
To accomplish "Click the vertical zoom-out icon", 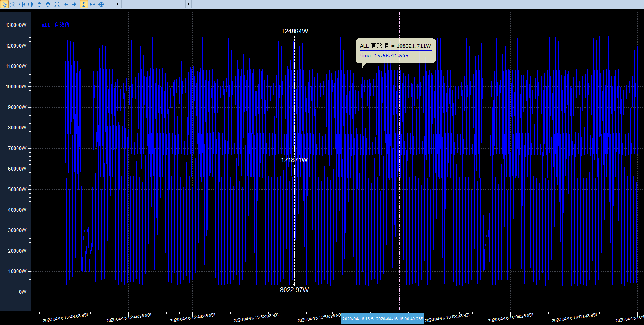I will (48, 4).
